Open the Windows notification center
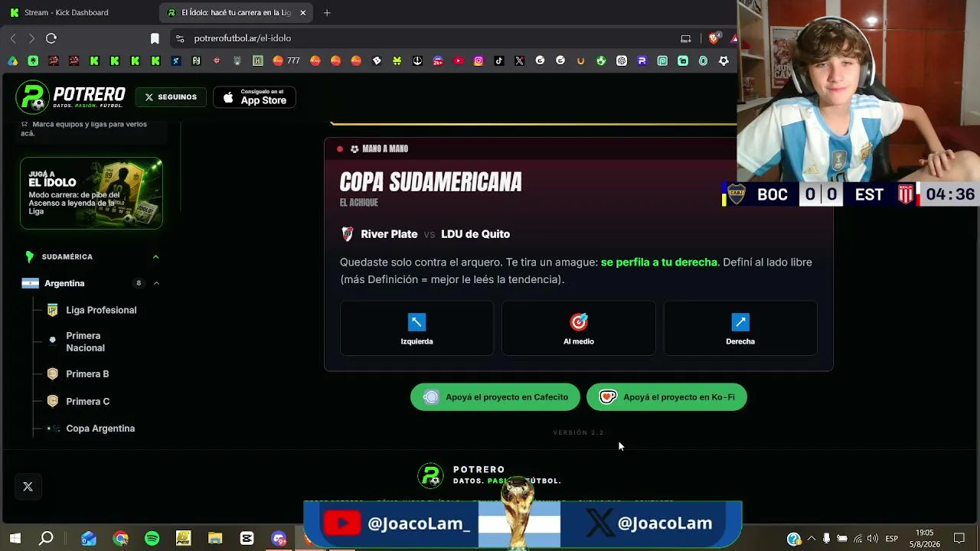The height and width of the screenshot is (551, 980). 959,539
